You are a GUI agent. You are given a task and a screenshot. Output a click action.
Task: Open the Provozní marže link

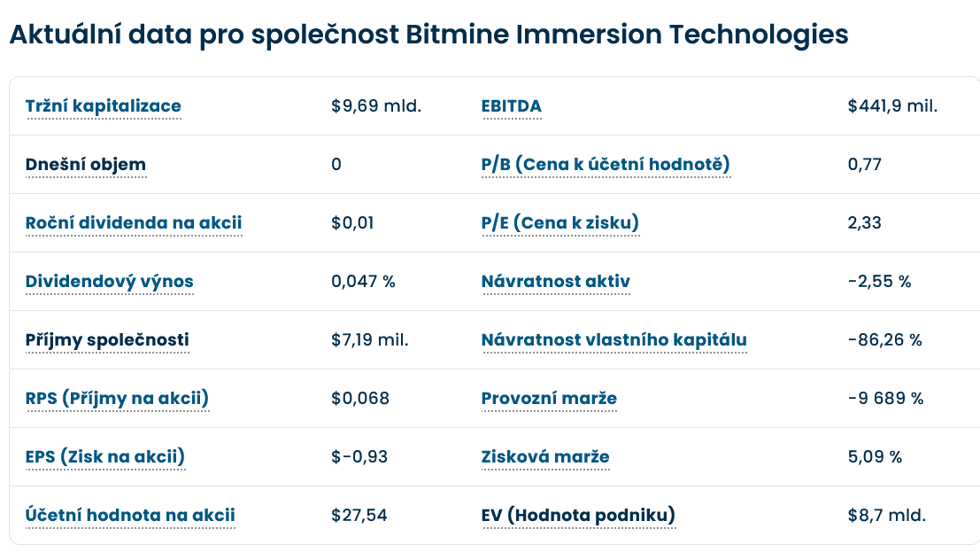pos(549,399)
